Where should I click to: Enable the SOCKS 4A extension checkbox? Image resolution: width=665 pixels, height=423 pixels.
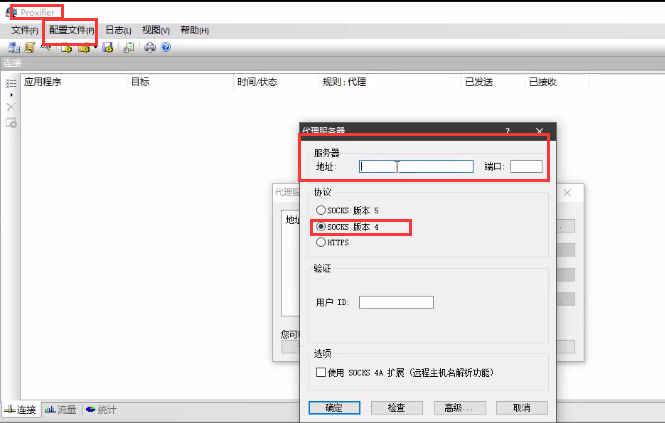(321, 372)
